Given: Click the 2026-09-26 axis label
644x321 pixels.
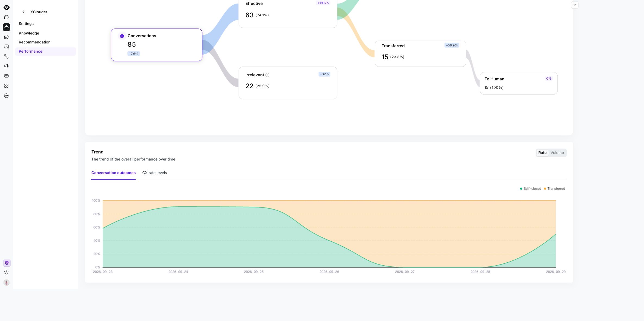Looking at the screenshot, I should pos(329,272).
